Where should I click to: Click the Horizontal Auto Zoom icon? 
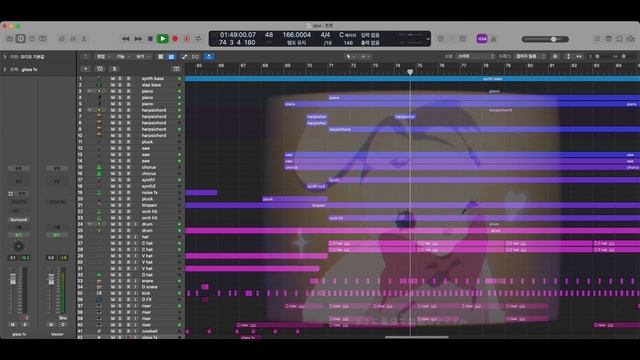(x=579, y=56)
